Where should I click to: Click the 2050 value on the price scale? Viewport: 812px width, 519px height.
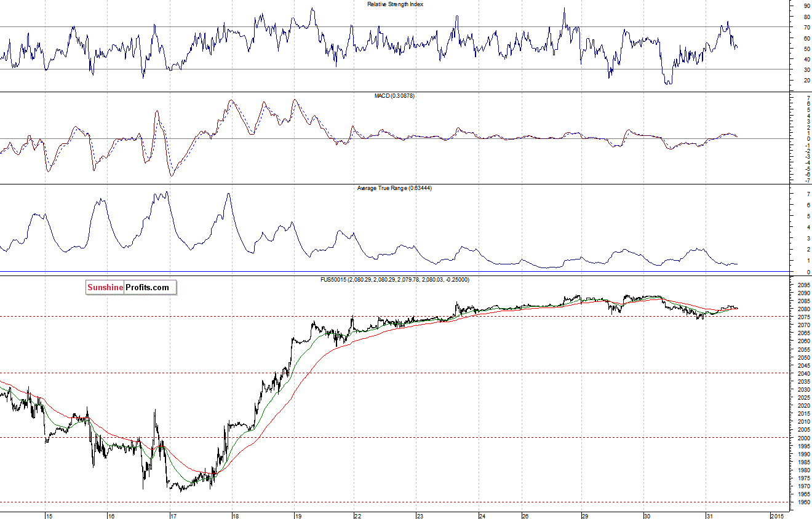[803, 357]
